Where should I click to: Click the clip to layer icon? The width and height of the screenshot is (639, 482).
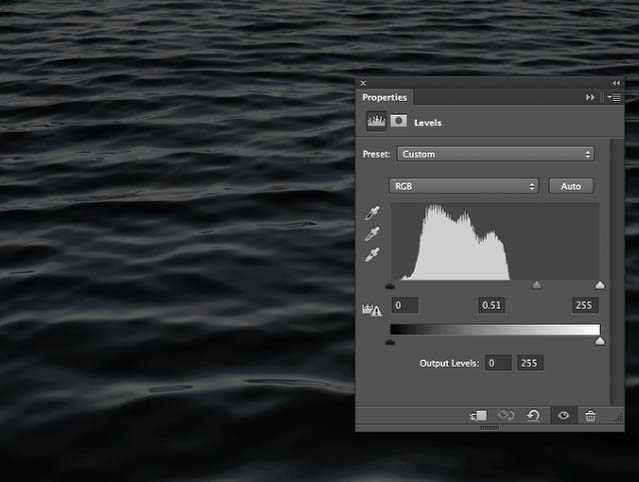(479, 416)
